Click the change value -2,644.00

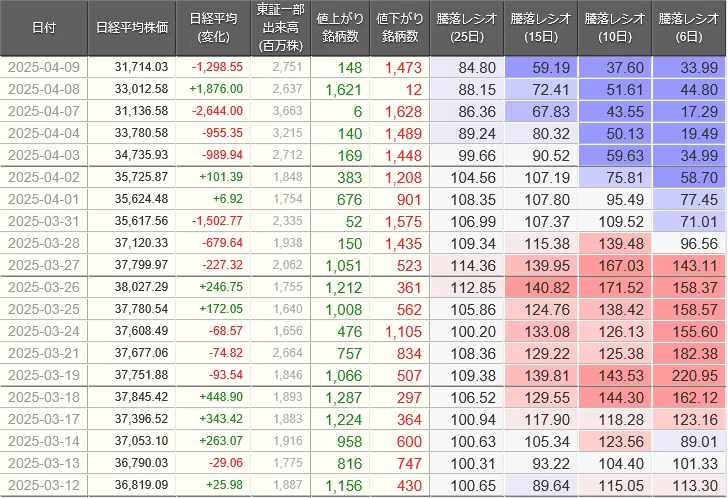(217, 111)
